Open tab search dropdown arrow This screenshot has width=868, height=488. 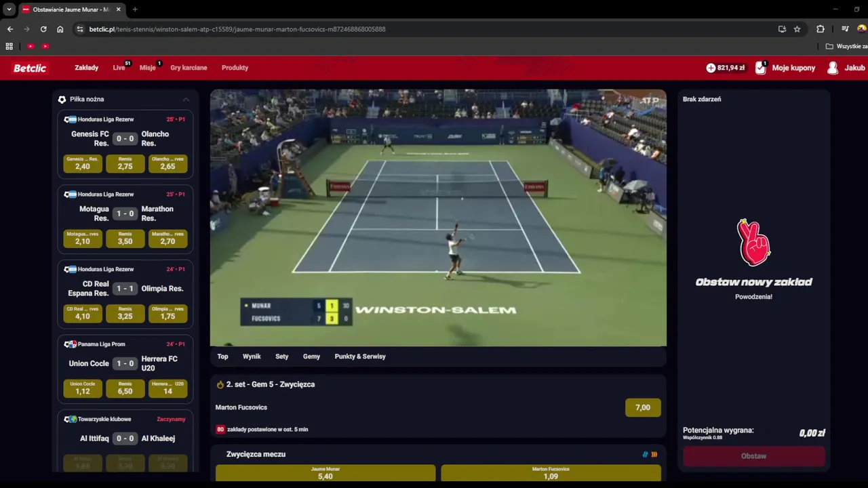click(9, 9)
